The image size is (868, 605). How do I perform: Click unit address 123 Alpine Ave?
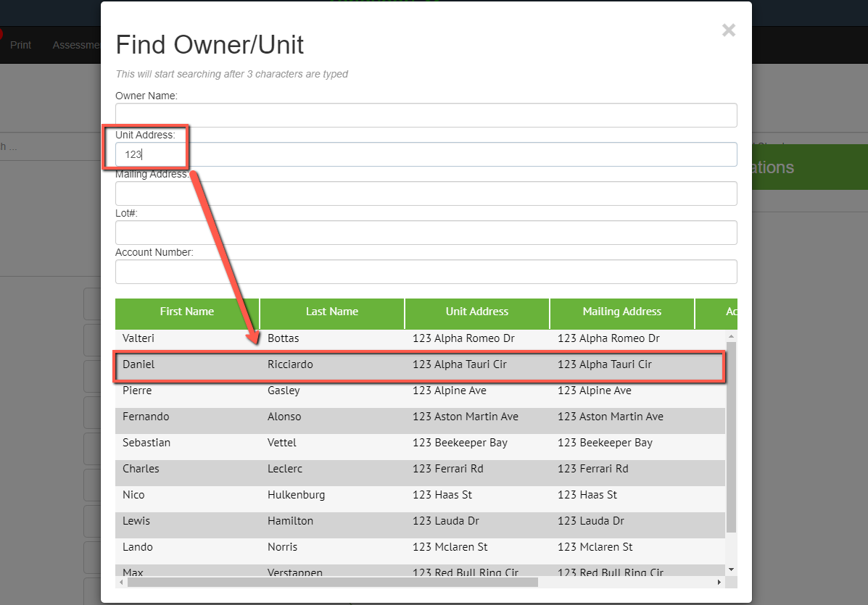(450, 390)
